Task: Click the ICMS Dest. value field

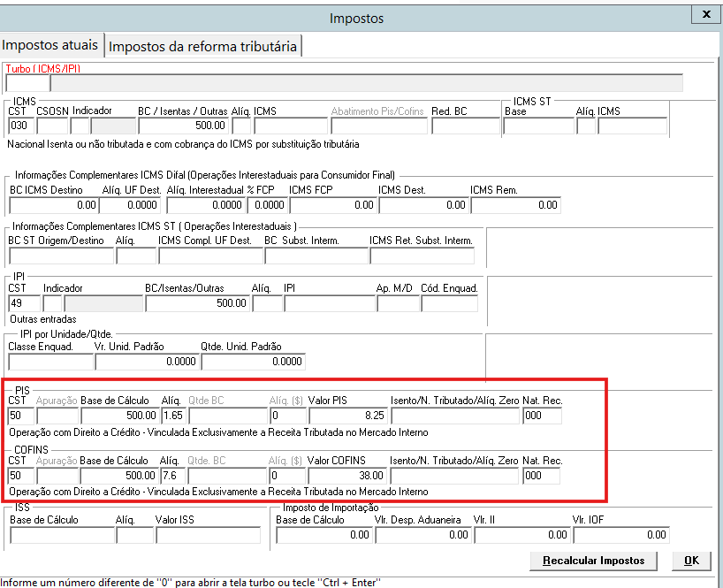Action: point(423,205)
